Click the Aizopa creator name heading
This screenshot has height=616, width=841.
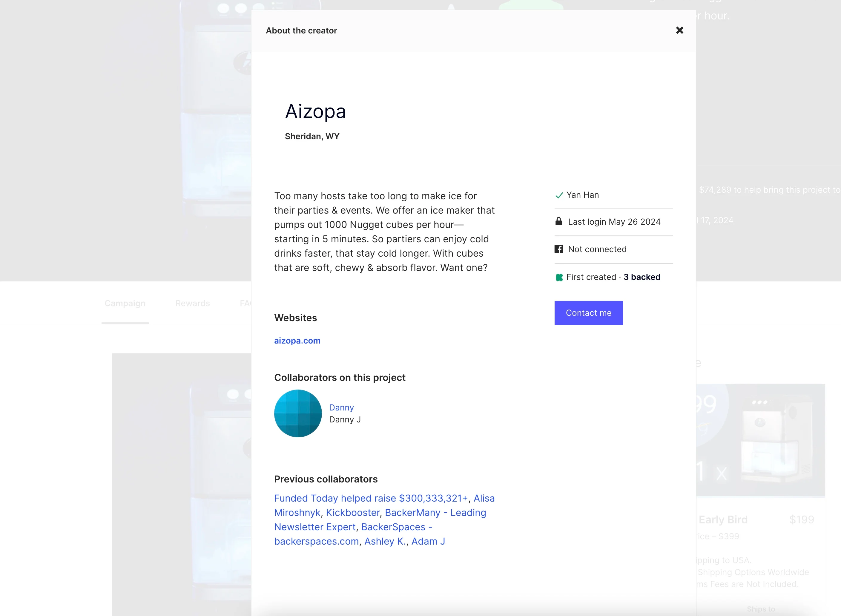[315, 111]
